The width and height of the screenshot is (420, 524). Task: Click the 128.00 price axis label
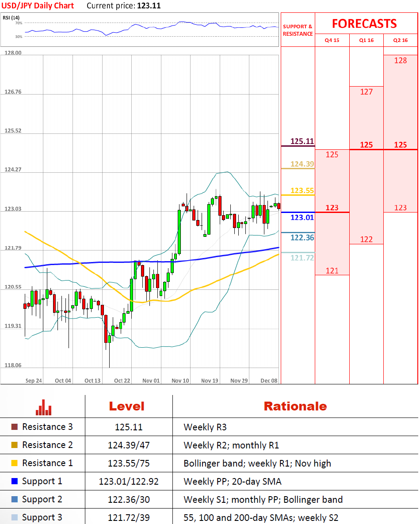(13, 53)
